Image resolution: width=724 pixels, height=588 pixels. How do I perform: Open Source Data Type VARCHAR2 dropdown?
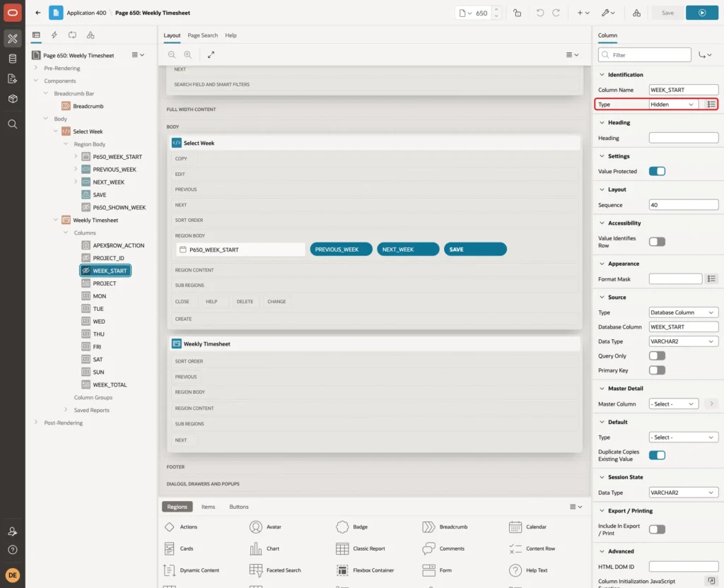[x=684, y=341]
